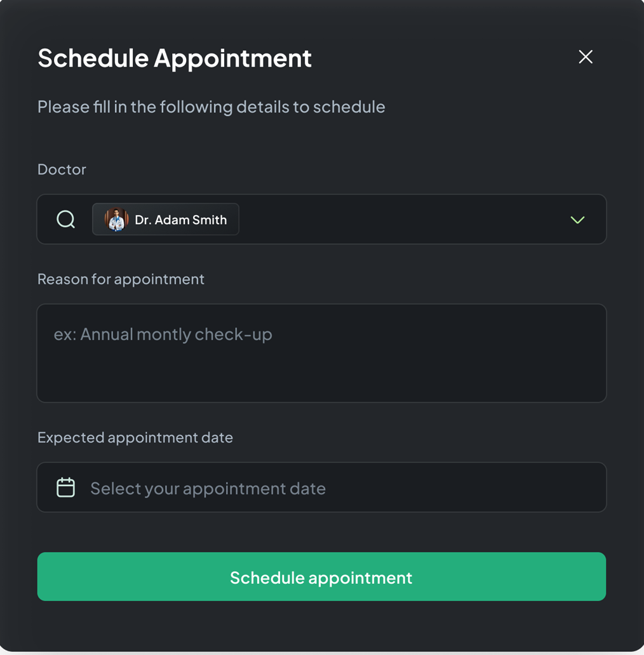Click "ex: Annual montly check-up" placeholder text
Image resolution: width=644 pixels, height=655 pixels.
coord(163,334)
